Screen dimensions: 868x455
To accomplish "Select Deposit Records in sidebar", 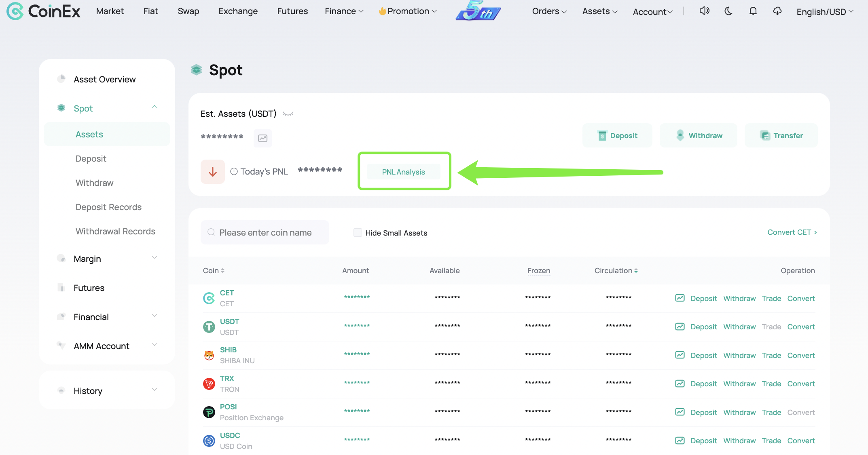I will pyautogui.click(x=108, y=207).
